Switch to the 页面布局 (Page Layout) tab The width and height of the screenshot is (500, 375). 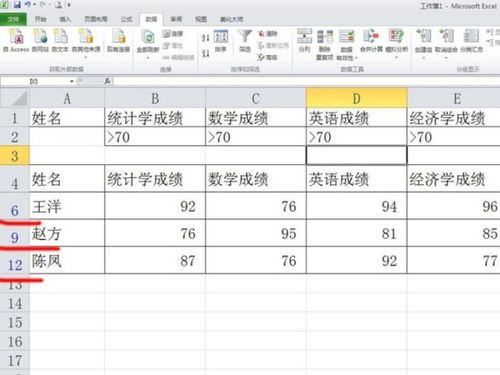(x=96, y=19)
